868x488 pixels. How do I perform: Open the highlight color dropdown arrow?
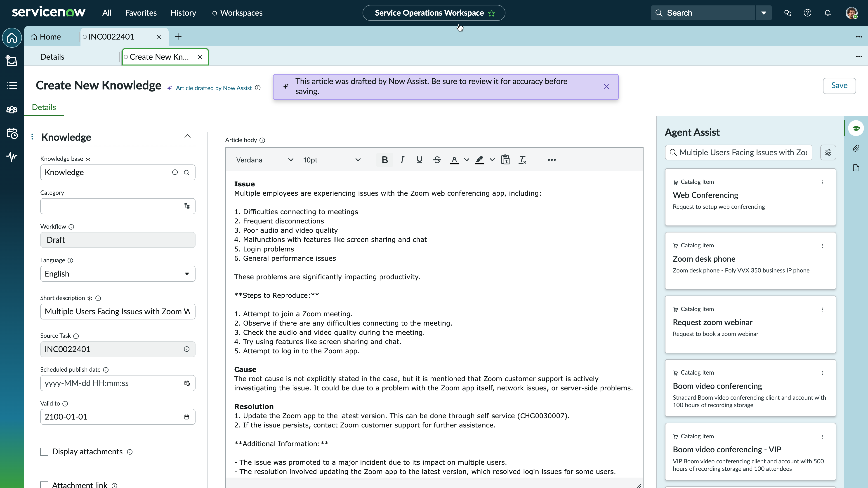(x=492, y=160)
